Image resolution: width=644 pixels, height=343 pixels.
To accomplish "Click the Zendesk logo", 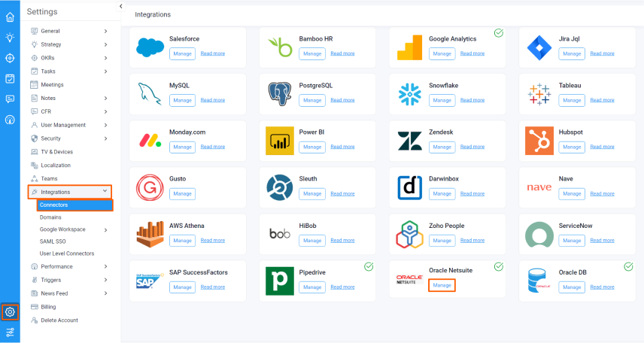I will [409, 141].
